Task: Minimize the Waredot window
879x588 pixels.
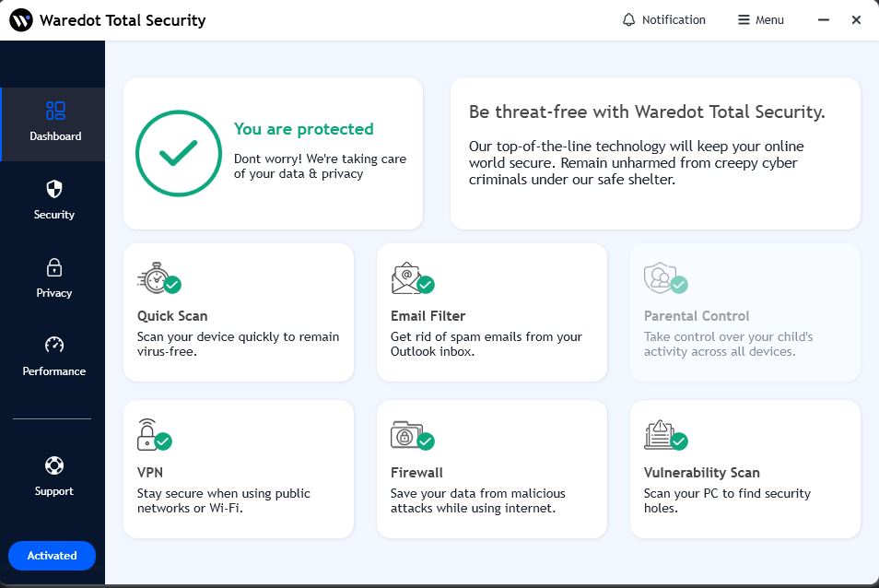Action: click(821, 19)
